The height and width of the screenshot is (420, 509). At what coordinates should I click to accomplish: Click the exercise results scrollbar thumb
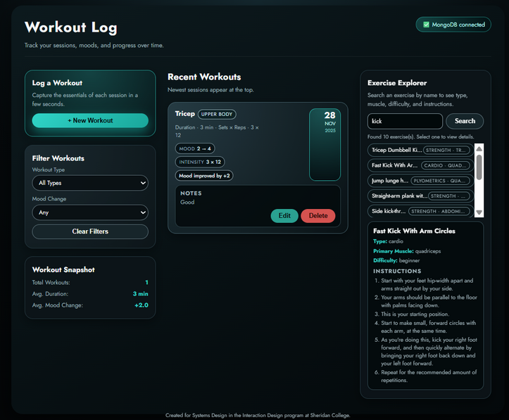(x=479, y=167)
